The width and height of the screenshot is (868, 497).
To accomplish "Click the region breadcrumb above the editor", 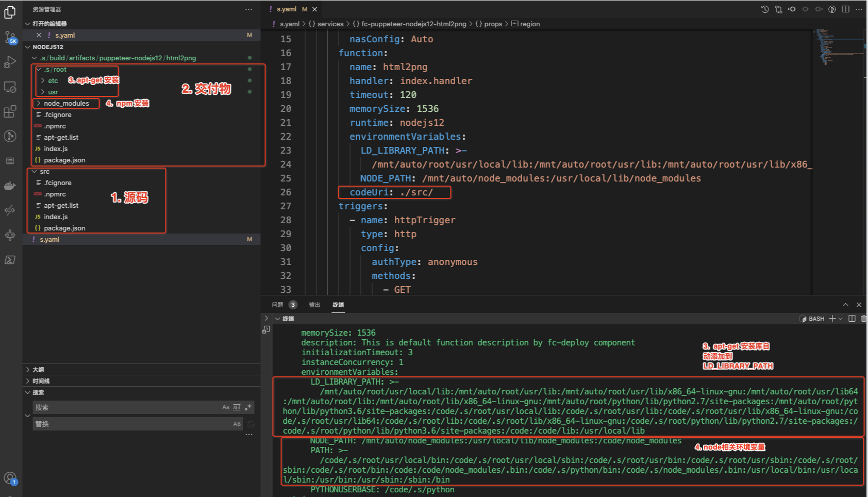I will click(x=530, y=24).
